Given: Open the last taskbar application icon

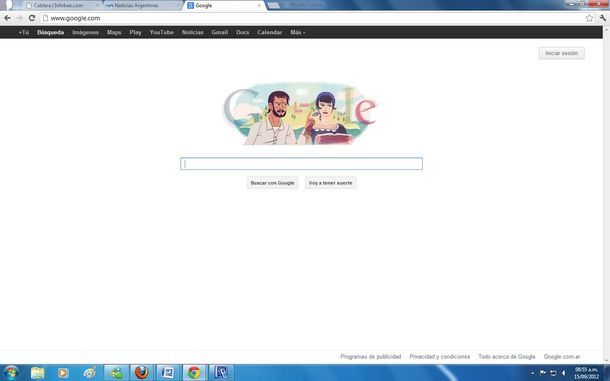Looking at the screenshot, I should (x=221, y=373).
